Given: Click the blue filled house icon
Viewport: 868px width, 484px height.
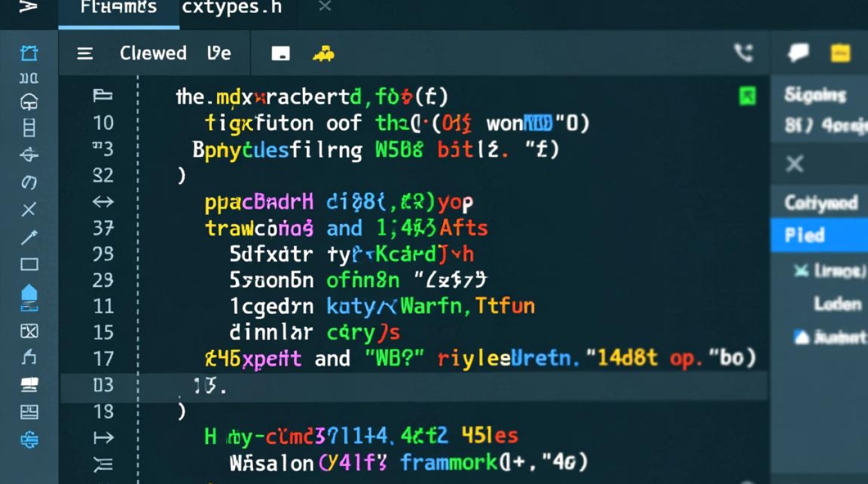Looking at the screenshot, I should (x=29, y=296).
